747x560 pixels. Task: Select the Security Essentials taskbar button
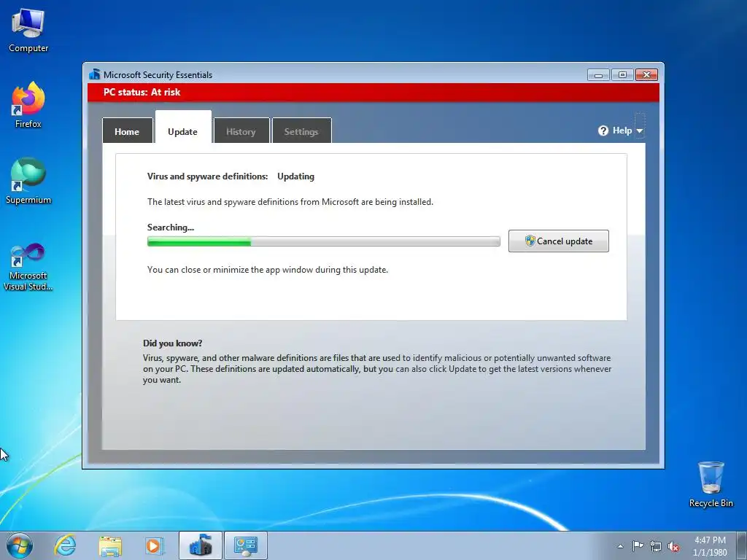[x=200, y=545]
